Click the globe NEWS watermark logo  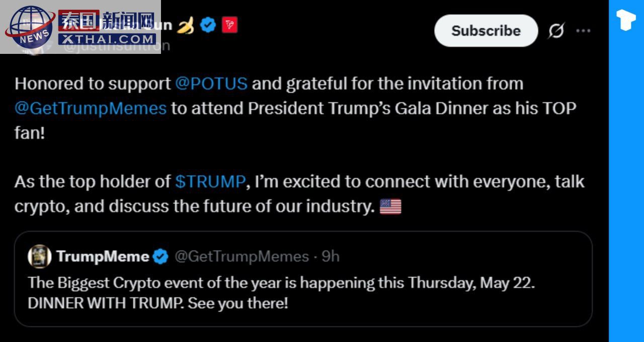point(29,27)
